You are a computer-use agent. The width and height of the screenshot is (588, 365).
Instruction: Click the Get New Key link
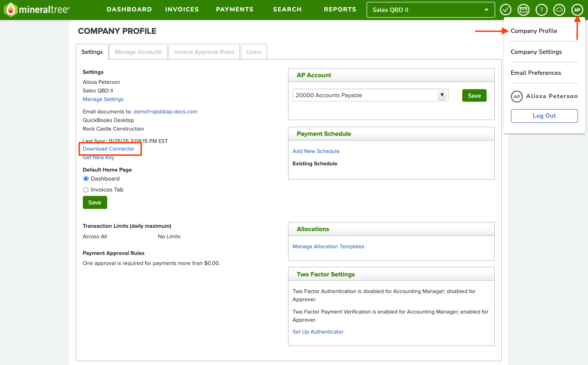99,157
